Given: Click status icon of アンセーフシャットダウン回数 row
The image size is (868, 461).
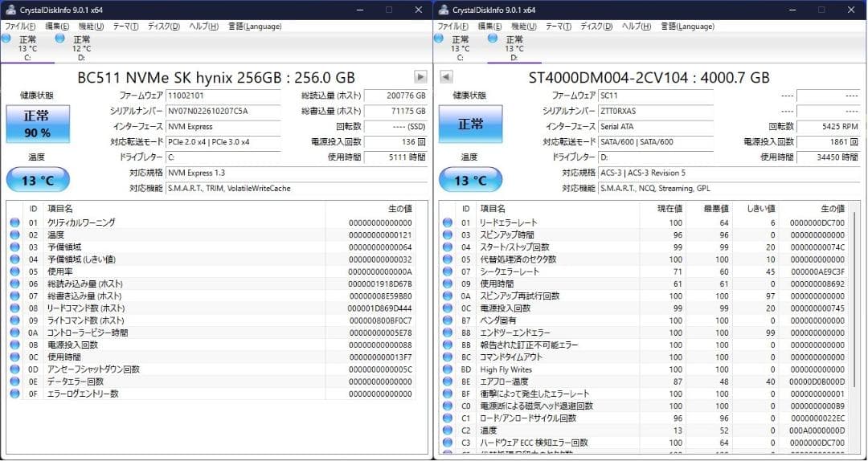Looking at the screenshot, I should (14, 369).
